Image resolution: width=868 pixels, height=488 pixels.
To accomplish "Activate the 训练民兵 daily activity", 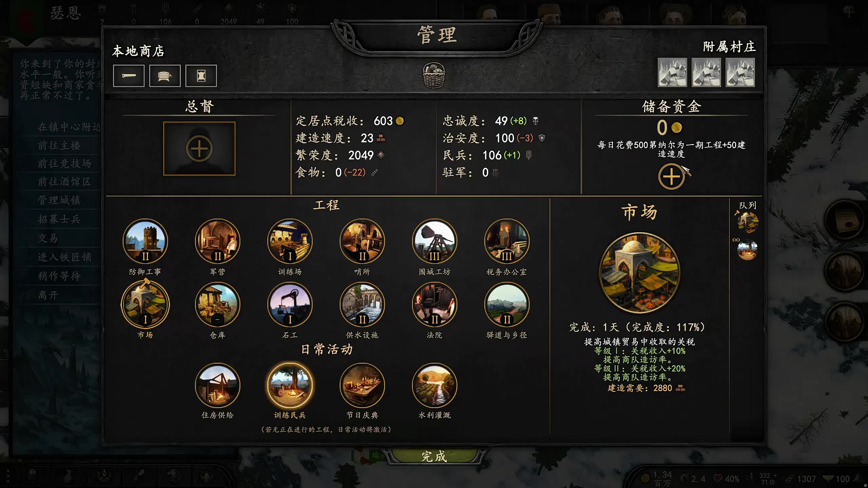I will (x=290, y=385).
